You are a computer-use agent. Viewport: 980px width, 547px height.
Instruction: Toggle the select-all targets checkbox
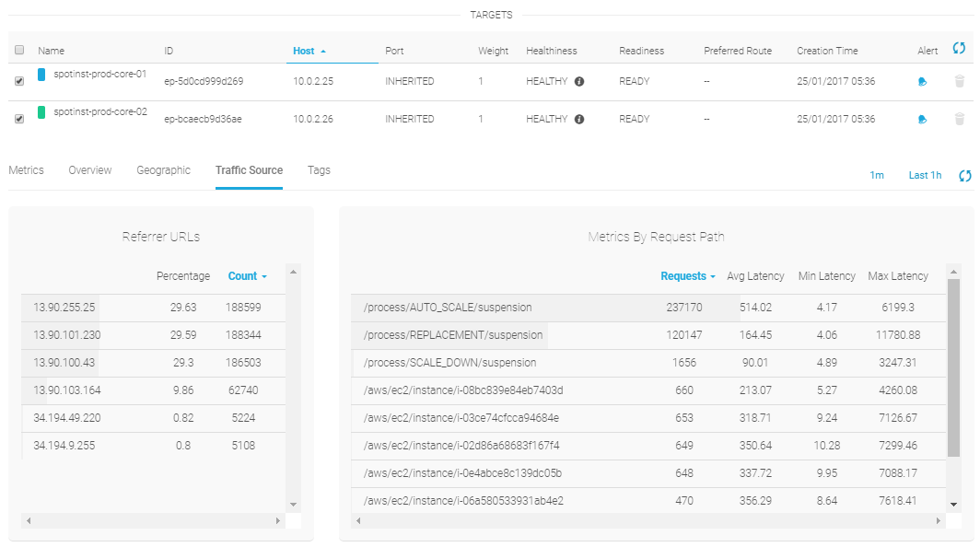(x=19, y=51)
